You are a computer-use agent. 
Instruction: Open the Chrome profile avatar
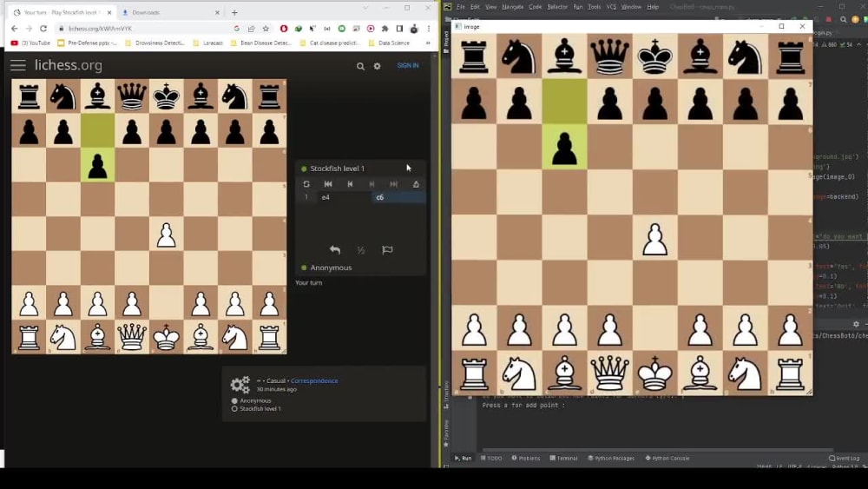[413, 29]
